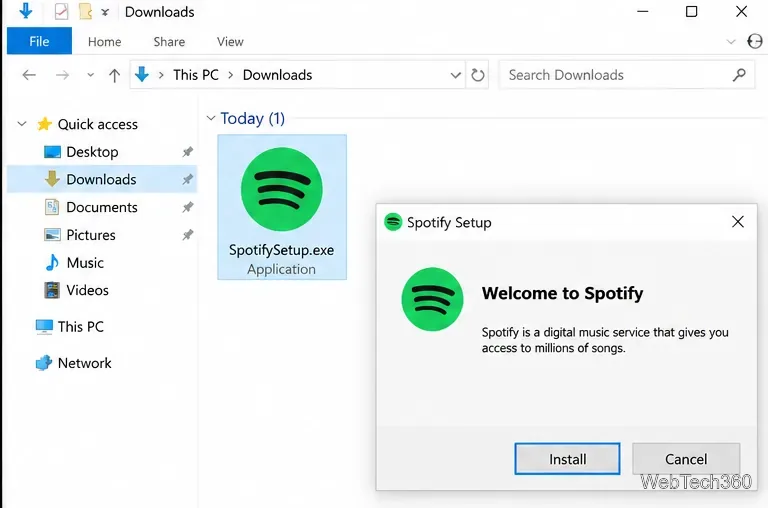Click the New folder quick access icon
The image size is (768, 508).
tap(85, 11)
